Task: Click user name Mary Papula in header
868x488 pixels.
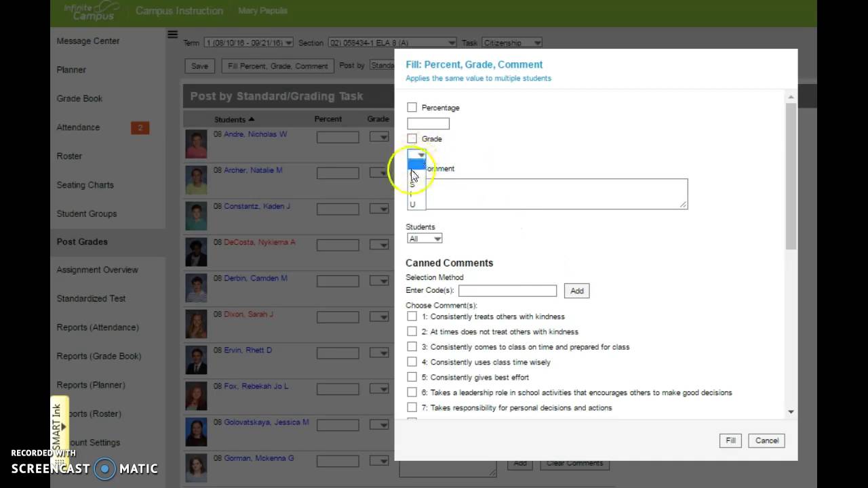Action: pyautogui.click(x=263, y=11)
